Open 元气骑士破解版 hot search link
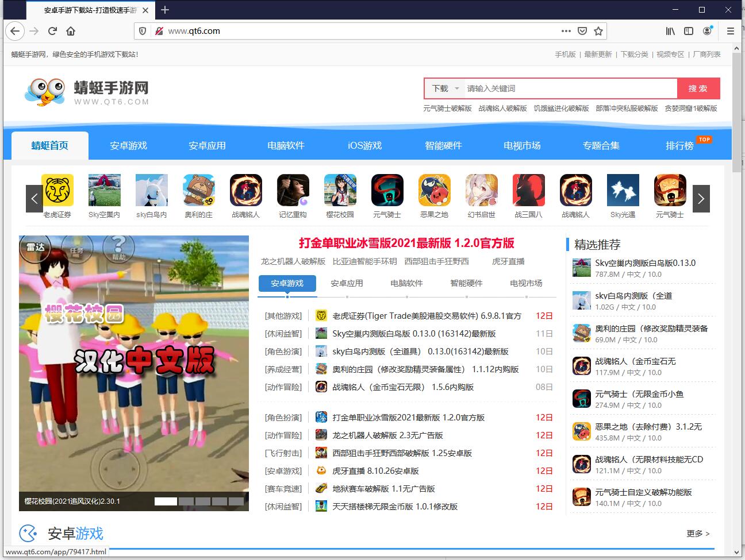The height and width of the screenshot is (560, 745). (x=447, y=108)
